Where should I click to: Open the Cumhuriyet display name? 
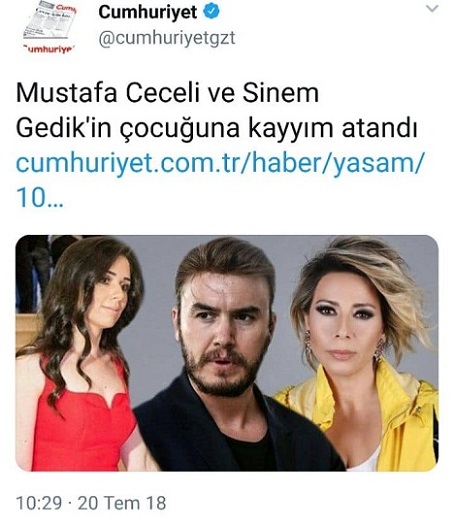click(x=147, y=12)
